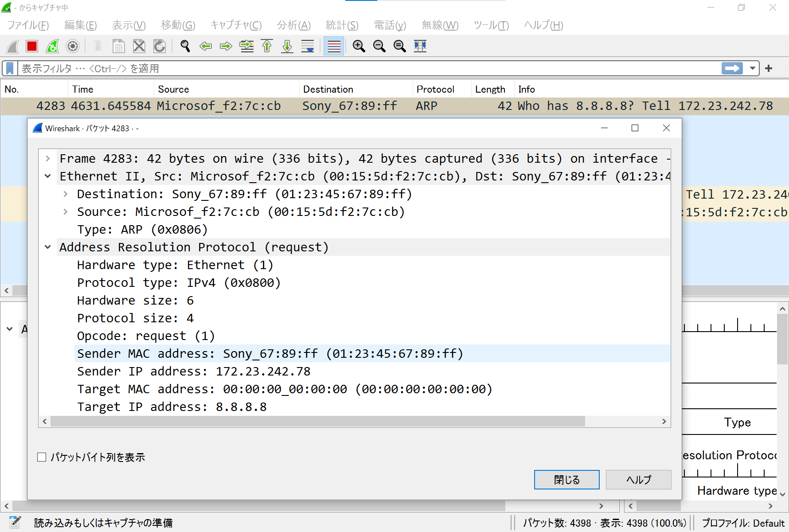789x532 pixels.
Task: Toggle packet colorization rules icon
Action: click(x=334, y=46)
